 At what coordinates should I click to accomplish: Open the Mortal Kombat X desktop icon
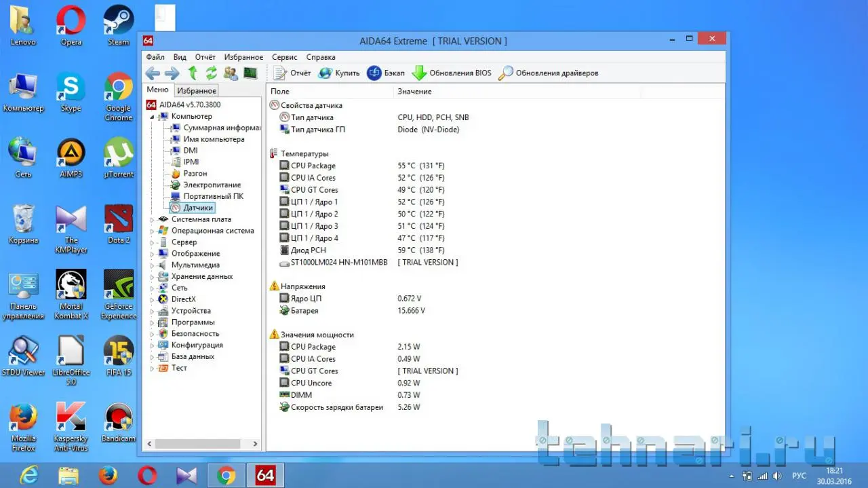pyautogui.click(x=71, y=295)
